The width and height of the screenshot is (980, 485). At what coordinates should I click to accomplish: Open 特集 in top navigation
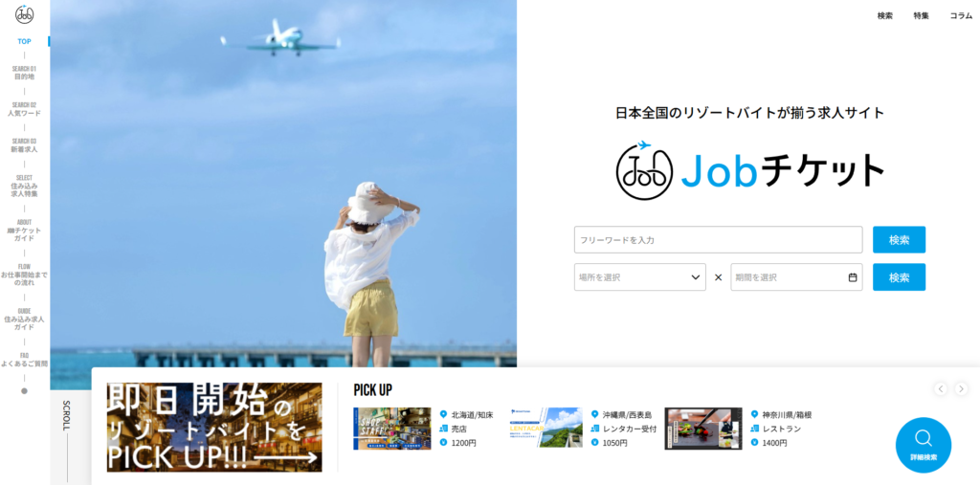921,16
